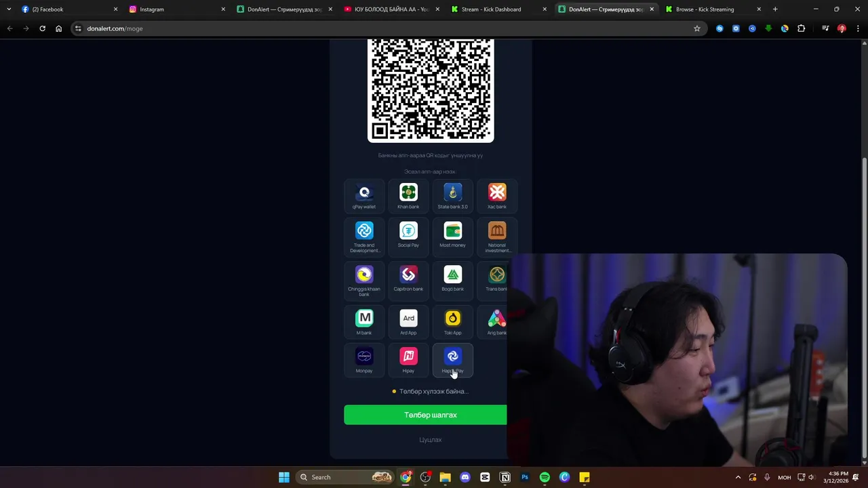Open the Browse - Kick Streaming tab

[713, 9]
